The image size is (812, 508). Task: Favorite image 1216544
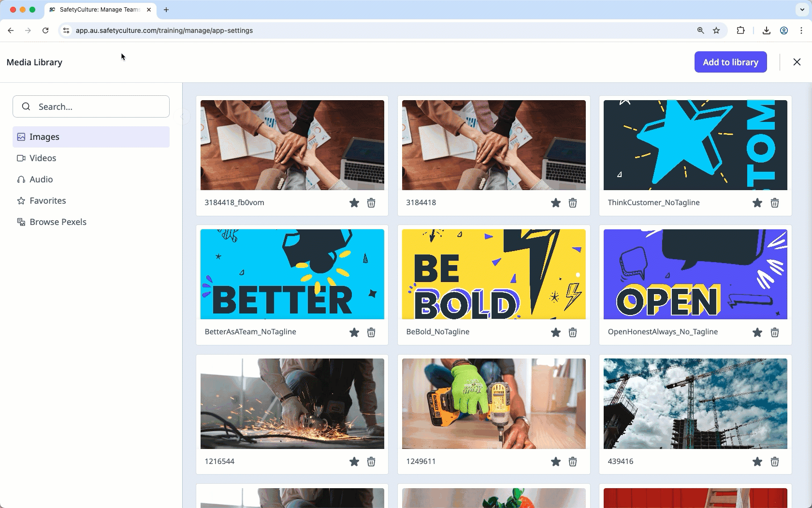(x=354, y=462)
